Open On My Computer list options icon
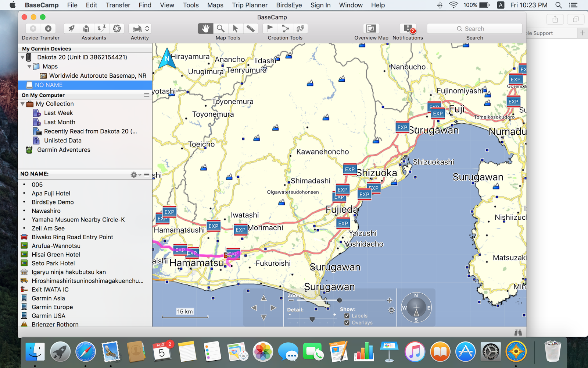This screenshot has height=368, width=588. tap(147, 95)
